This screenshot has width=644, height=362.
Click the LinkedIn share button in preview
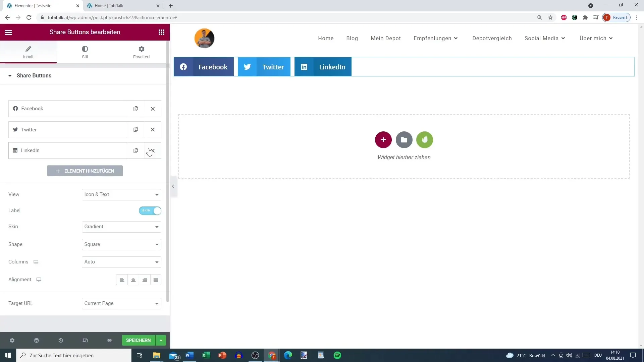pos(323,67)
